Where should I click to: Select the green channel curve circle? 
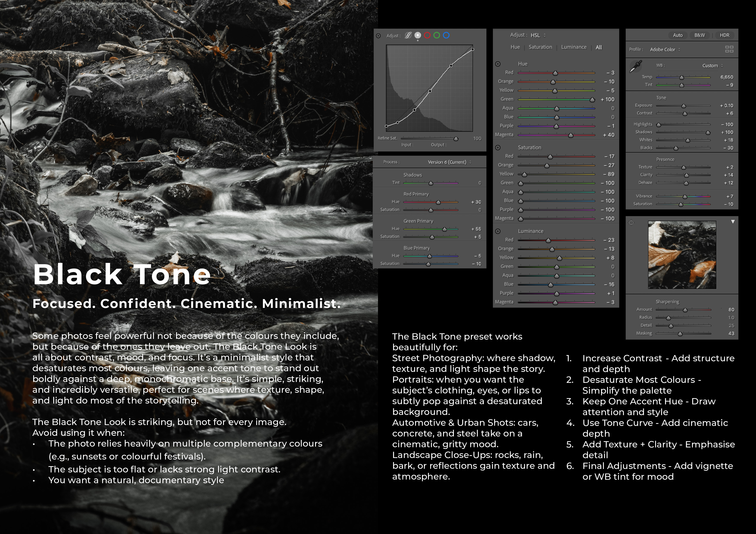point(437,35)
